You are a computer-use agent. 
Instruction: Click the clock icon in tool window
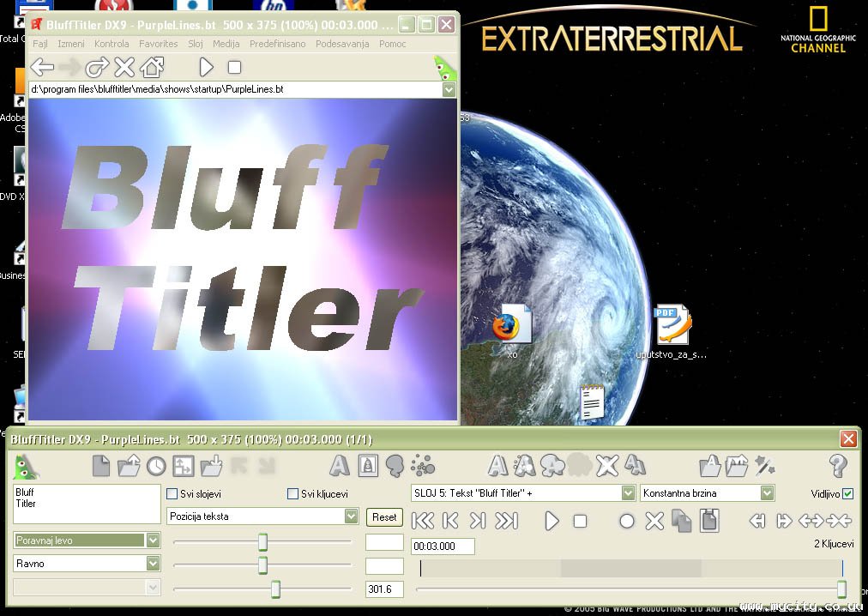(155, 466)
